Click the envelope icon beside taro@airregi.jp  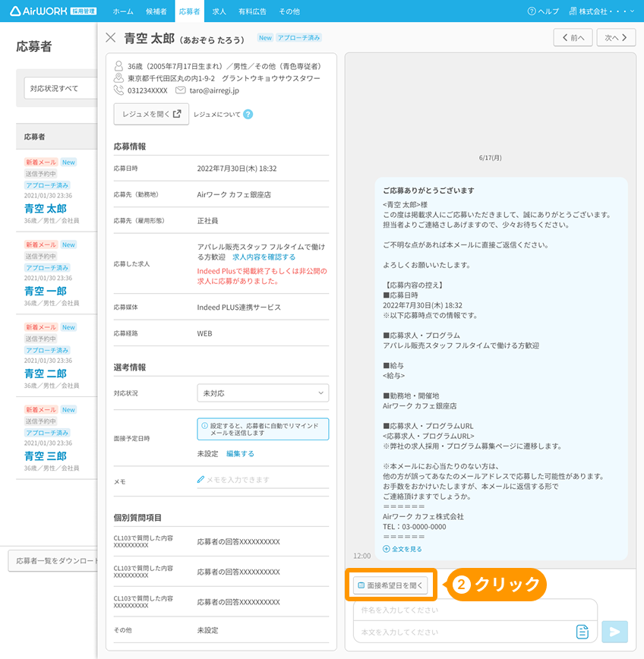[x=180, y=90]
